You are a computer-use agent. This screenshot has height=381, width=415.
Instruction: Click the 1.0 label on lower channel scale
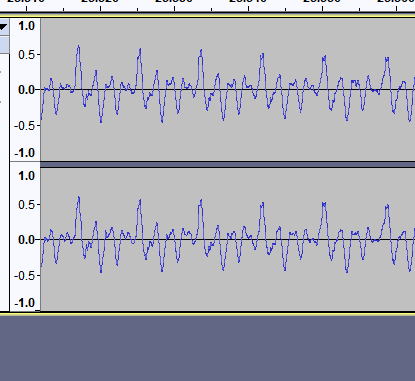(27, 176)
